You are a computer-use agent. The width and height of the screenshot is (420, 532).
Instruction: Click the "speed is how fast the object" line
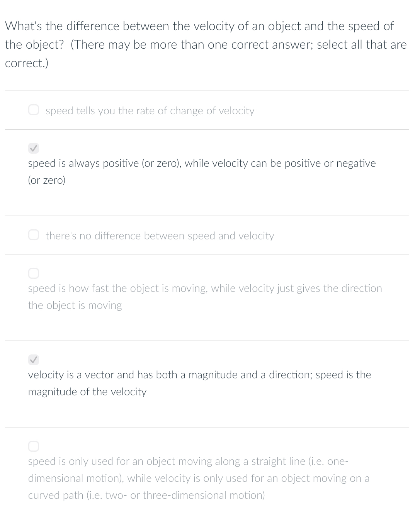pos(205,288)
